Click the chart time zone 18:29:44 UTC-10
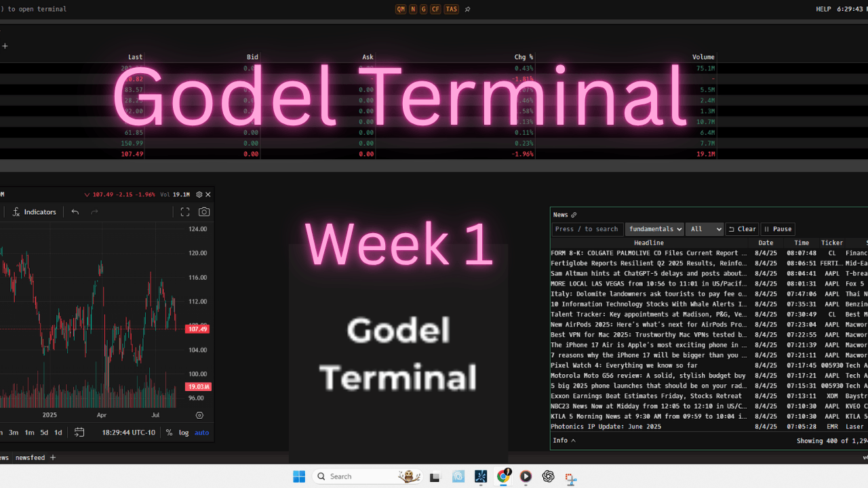This screenshot has height=488, width=868. [x=129, y=432]
